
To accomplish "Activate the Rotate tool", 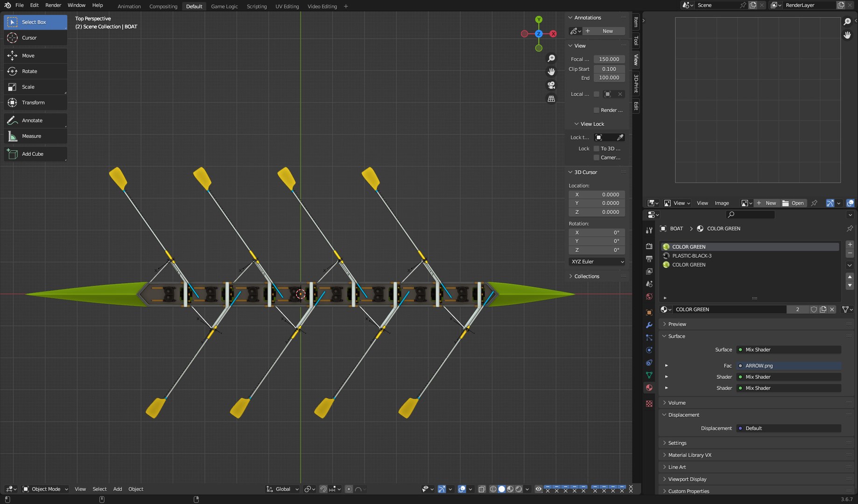I will point(35,71).
